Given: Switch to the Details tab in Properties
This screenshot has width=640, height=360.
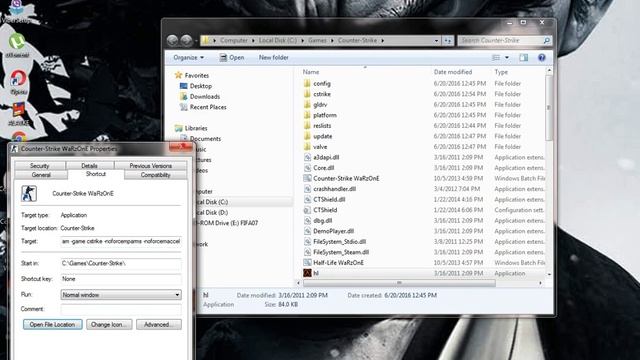Looking at the screenshot, I should pos(89,166).
